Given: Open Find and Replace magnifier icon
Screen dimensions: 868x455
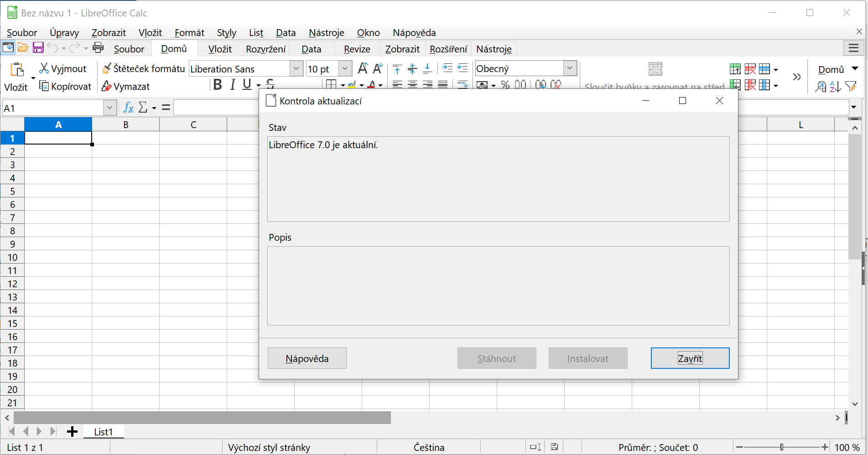Looking at the screenshot, I should (820, 86).
